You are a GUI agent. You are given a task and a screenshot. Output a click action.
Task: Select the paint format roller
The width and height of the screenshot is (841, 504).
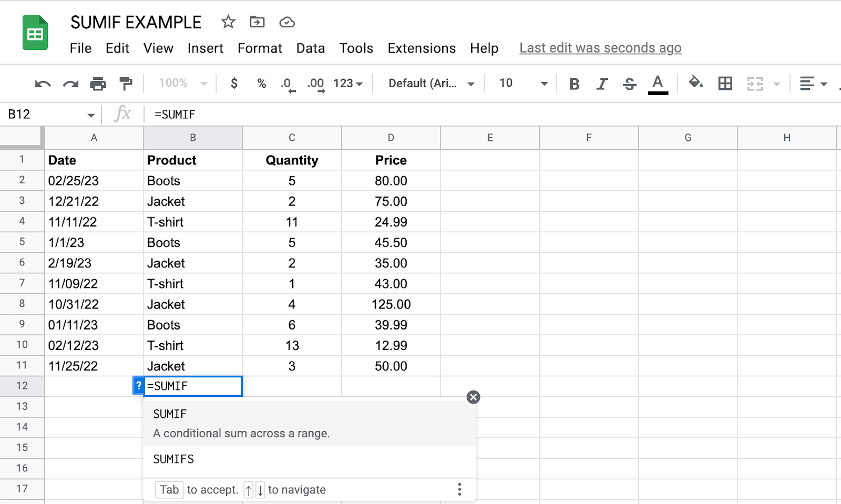126,84
